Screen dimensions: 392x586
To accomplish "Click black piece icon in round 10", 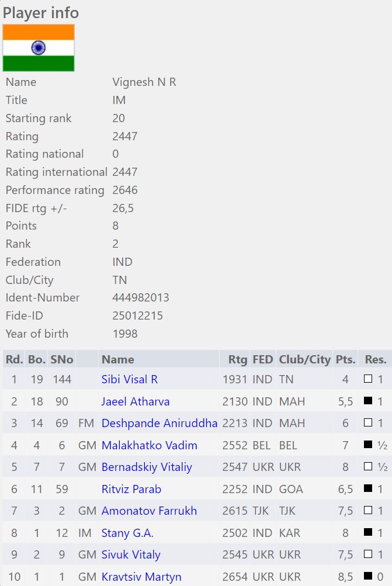I will click(368, 577).
